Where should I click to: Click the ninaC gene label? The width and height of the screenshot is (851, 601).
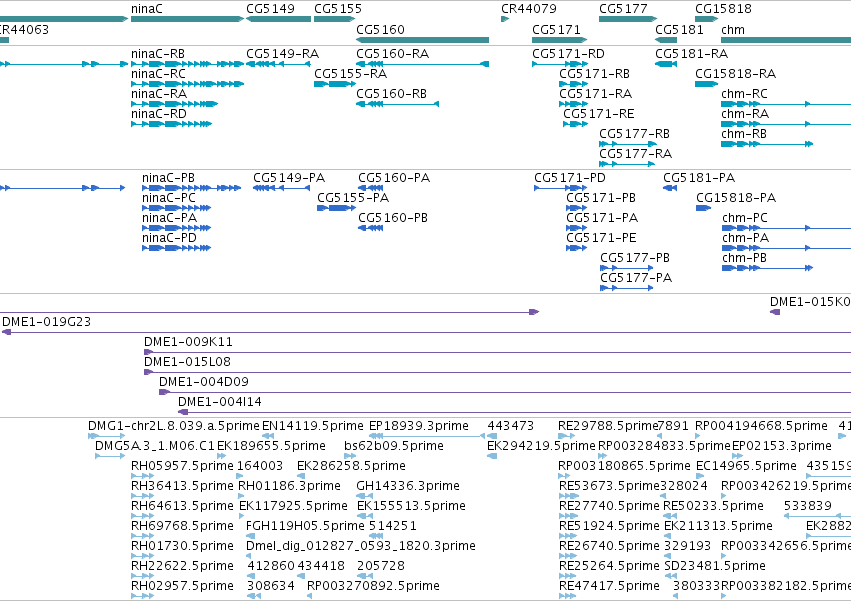pyautogui.click(x=147, y=9)
